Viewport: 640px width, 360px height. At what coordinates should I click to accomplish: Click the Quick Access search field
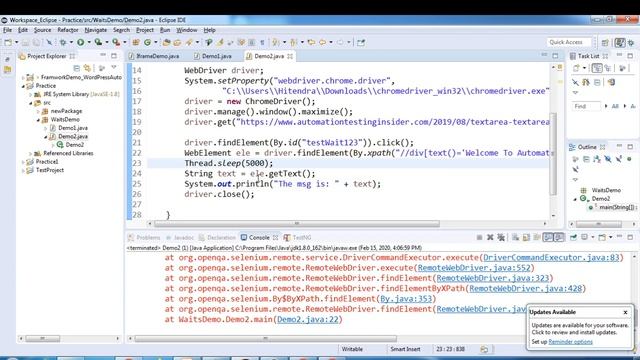pyautogui.click(x=569, y=42)
